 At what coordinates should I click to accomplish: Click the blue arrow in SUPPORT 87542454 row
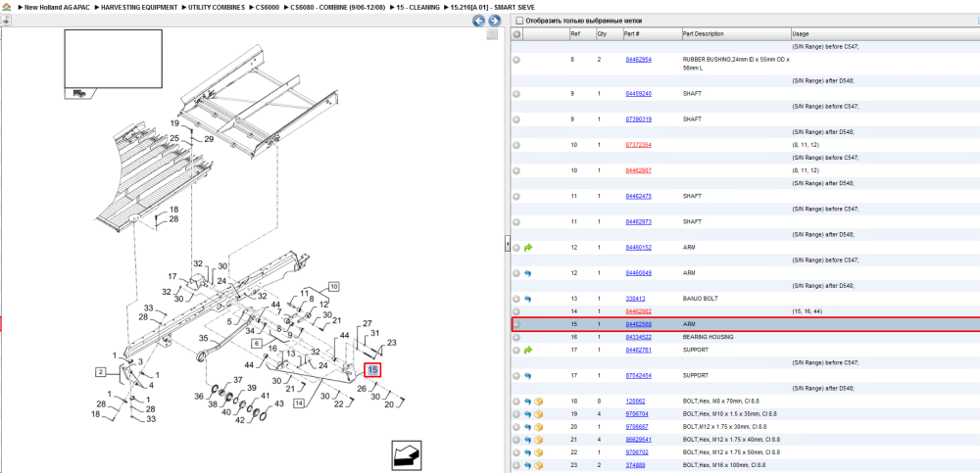[528, 375]
